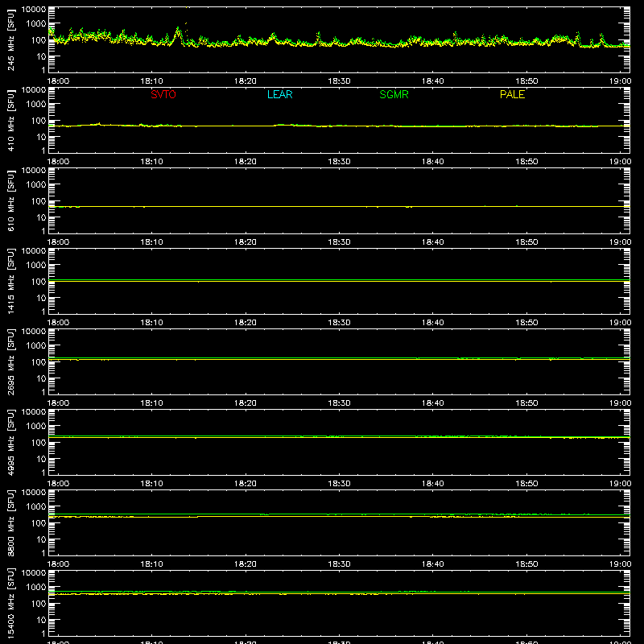Click the 10000 y-tick on the 4995 MHz panel
The image size is (644, 644).
pos(34,412)
